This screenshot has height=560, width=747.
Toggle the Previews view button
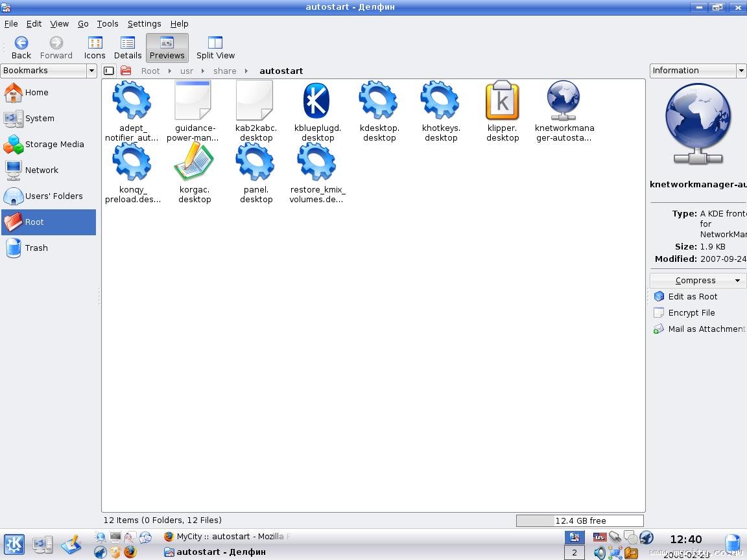click(x=167, y=47)
